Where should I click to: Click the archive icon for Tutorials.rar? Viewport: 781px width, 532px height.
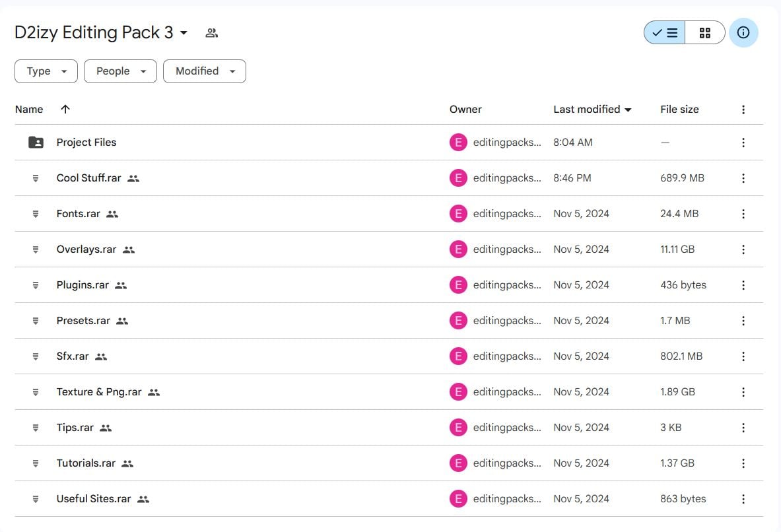(36, 463)
